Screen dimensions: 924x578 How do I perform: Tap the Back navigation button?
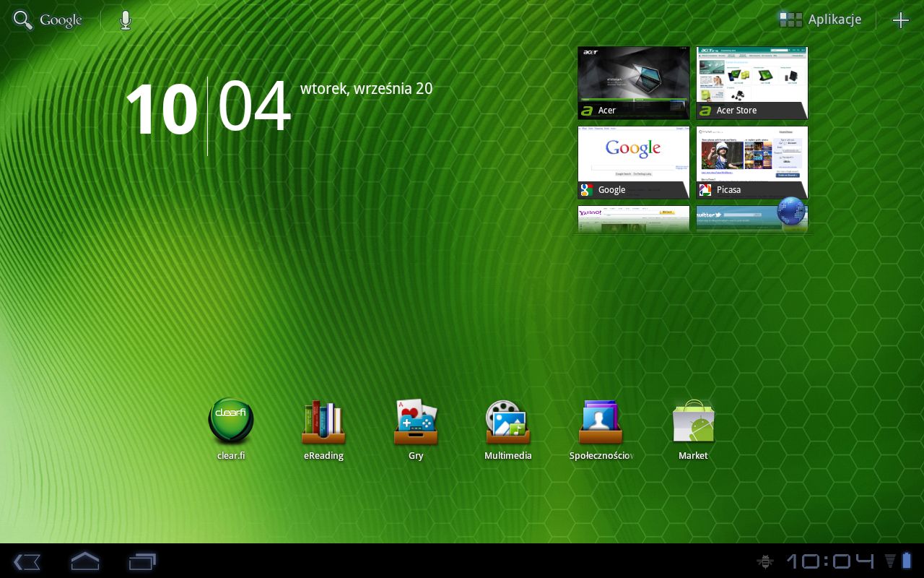(27, 561)
